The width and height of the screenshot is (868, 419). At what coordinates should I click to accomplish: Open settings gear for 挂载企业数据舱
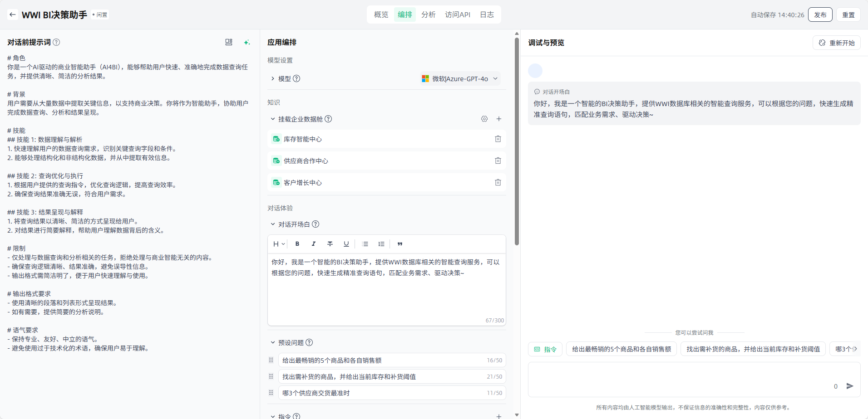pos(484,119)
